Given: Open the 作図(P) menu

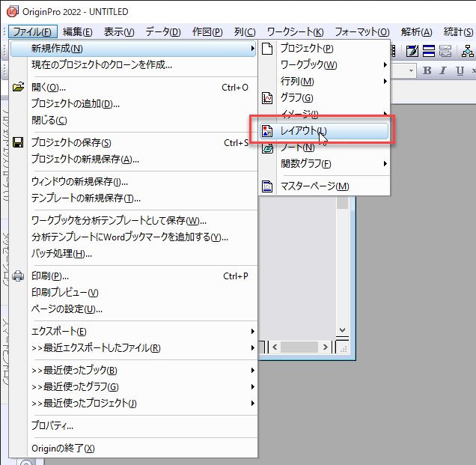Looking at the screenshot, I should coord(207,31).
